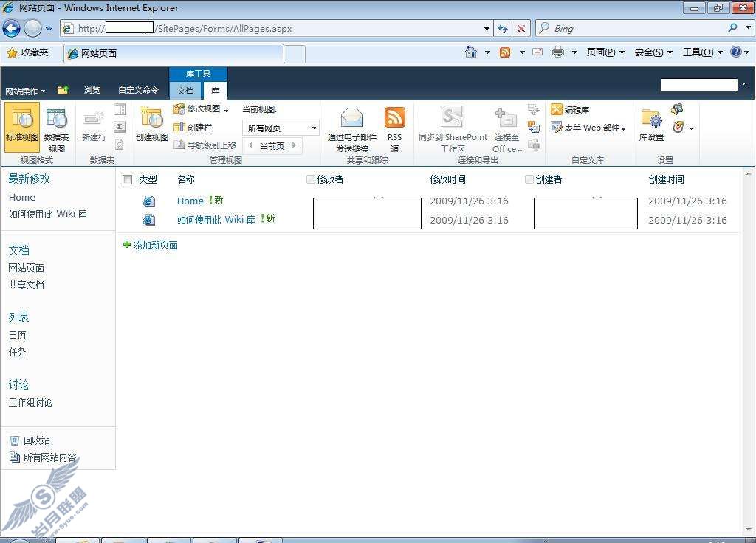Expand the 连接至 Office dropdown
The width and height of the screenshot is (756, 543).
coord(520,150)
